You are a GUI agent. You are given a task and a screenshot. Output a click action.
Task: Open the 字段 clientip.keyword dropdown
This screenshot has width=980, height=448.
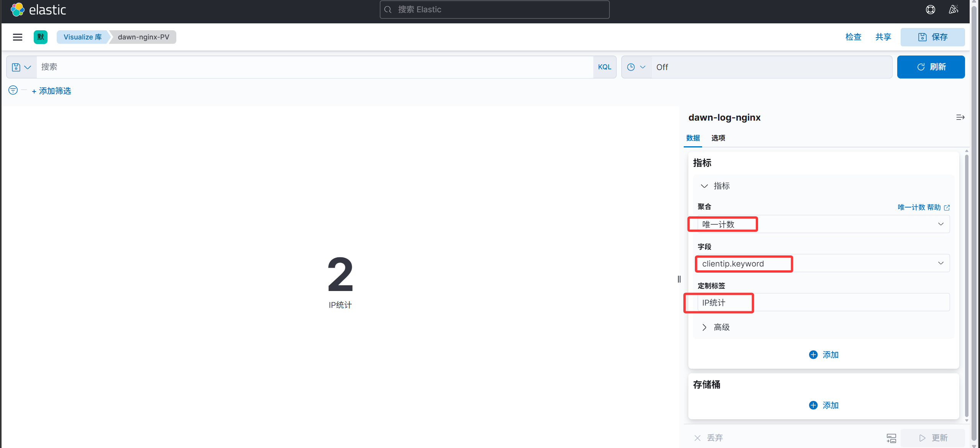coord(823,263)
